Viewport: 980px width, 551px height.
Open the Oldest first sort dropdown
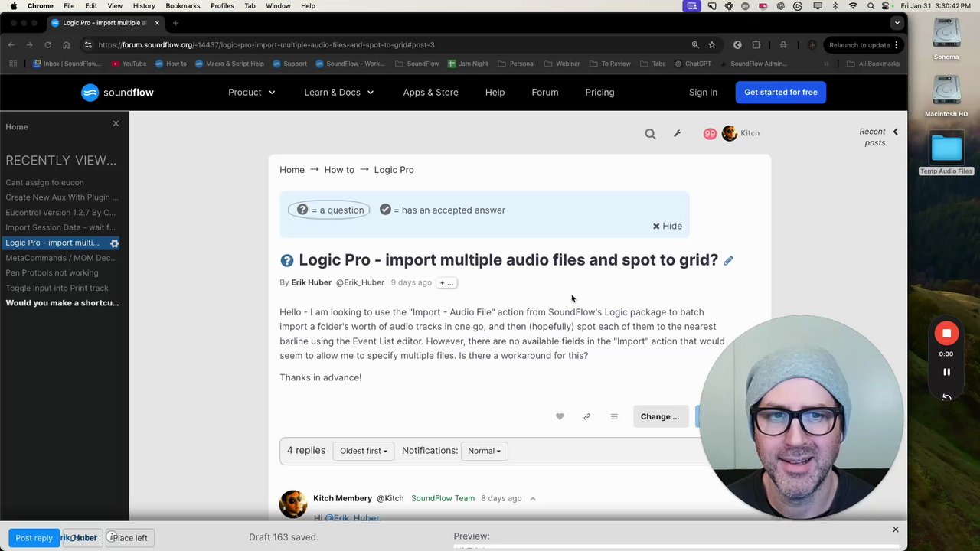click(364, 451)
